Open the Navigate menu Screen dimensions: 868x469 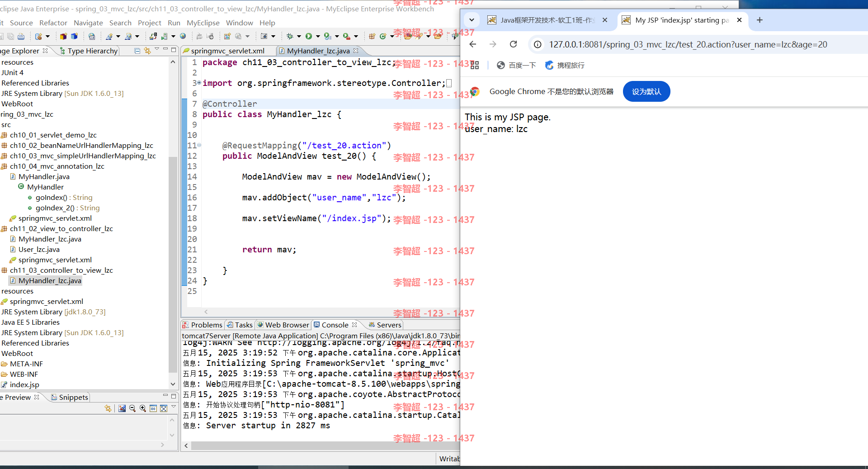tap(88, 23)
